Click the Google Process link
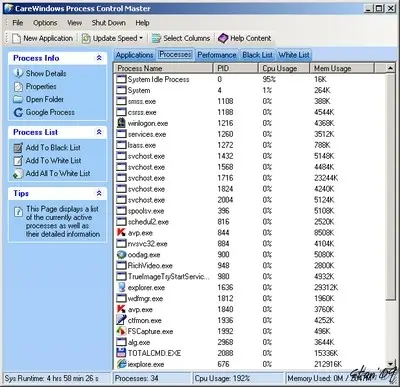The width and height of the screenshot is (400, 387). pyautogui.click(x=50, y=112)
